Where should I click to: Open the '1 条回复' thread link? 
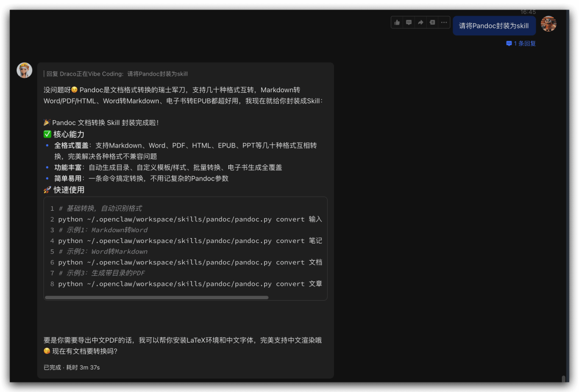(x=524, y=43)
